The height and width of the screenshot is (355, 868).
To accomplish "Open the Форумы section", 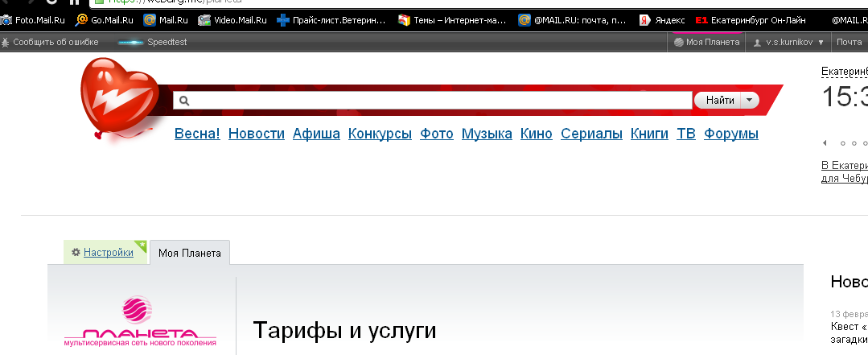I will point(730,134).
